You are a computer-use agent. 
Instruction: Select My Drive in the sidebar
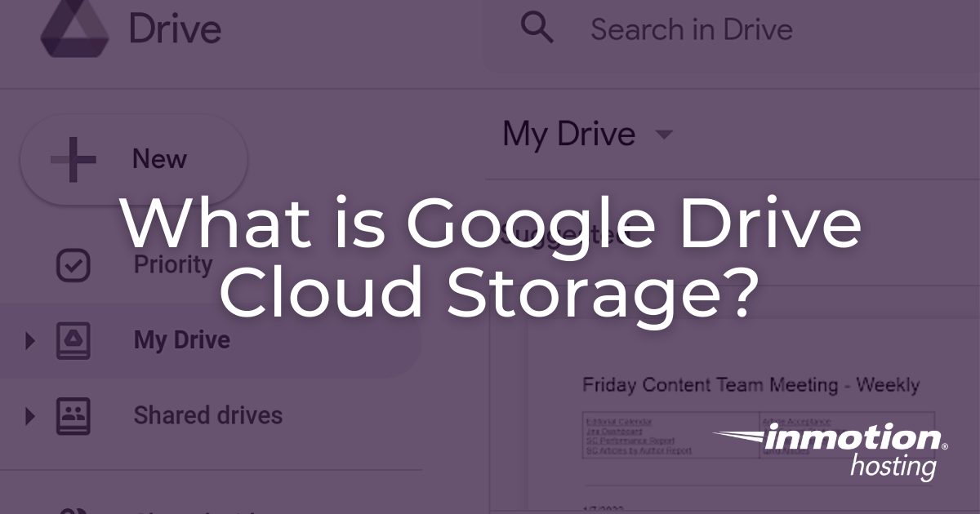(181, 340)
